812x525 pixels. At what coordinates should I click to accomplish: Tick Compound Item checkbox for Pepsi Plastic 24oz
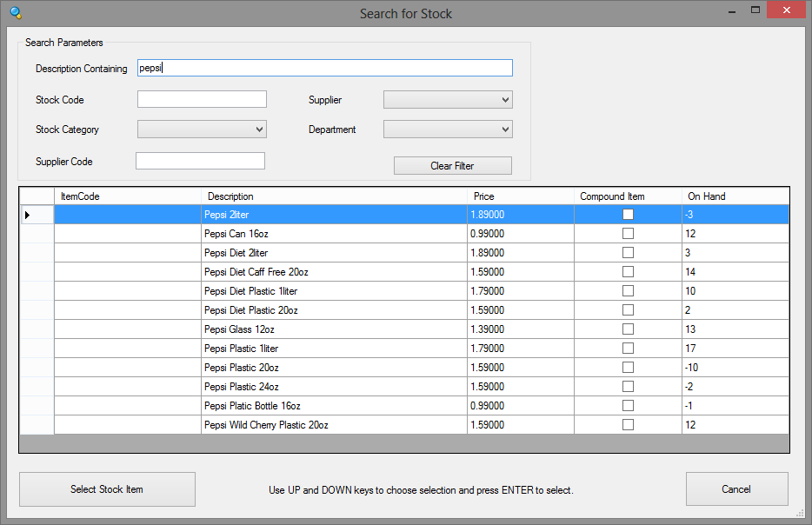(628, 387)
